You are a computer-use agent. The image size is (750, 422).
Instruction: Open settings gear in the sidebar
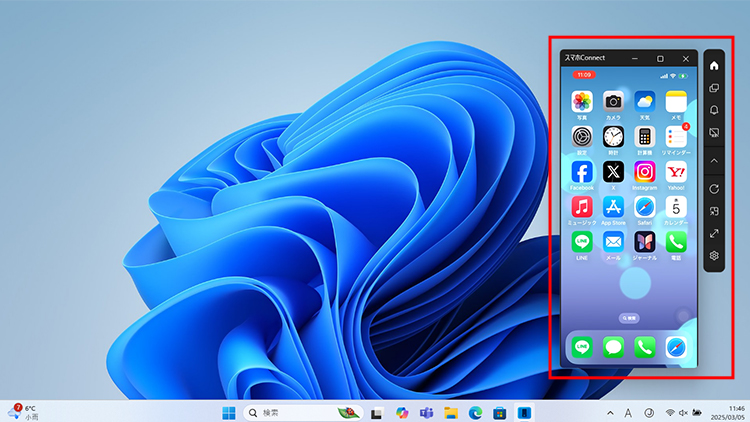(x=714, y=256)
